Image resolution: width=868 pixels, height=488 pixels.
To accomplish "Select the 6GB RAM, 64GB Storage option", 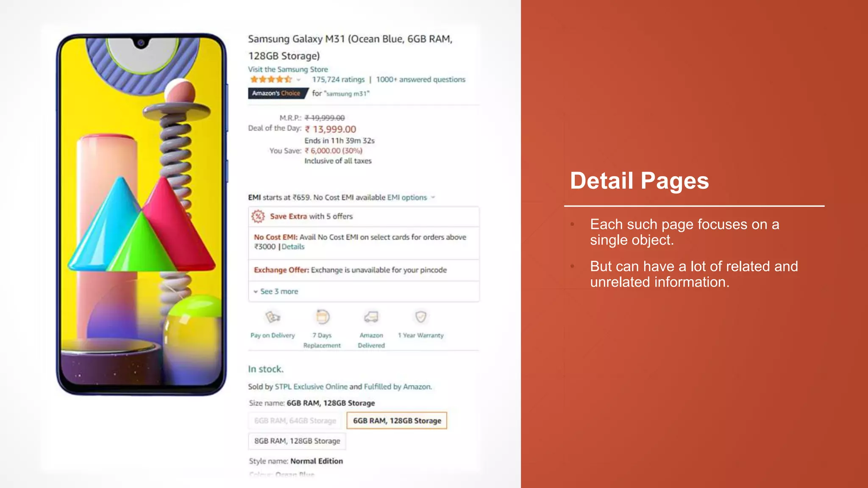I will tap(295, 421).
